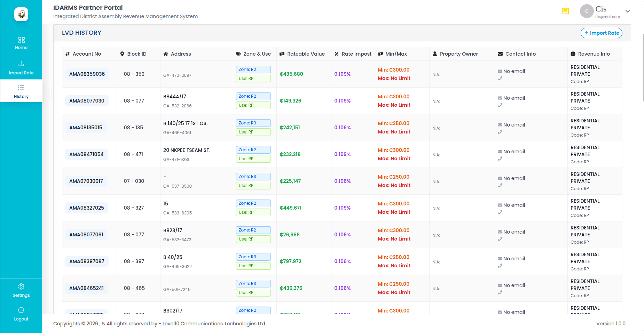This screenshot has height=333, width=644.
Task: Open Settings in the sidebar
Action: tap(21, 291)
